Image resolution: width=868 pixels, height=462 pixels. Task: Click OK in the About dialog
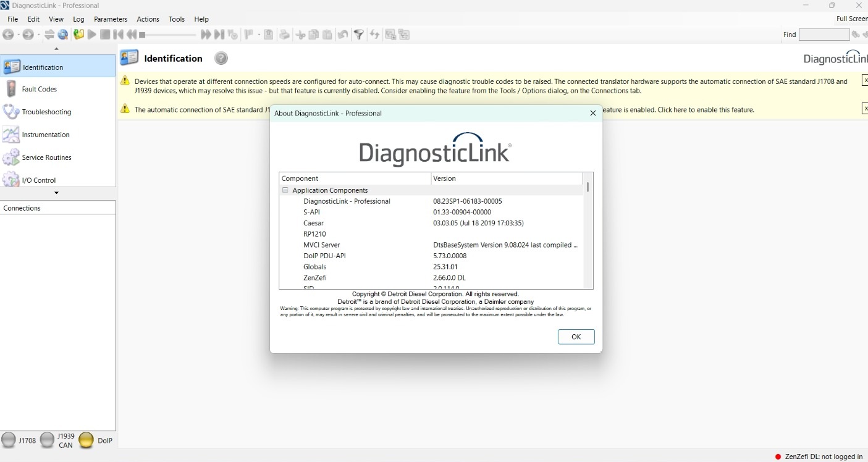pos(576,337)
